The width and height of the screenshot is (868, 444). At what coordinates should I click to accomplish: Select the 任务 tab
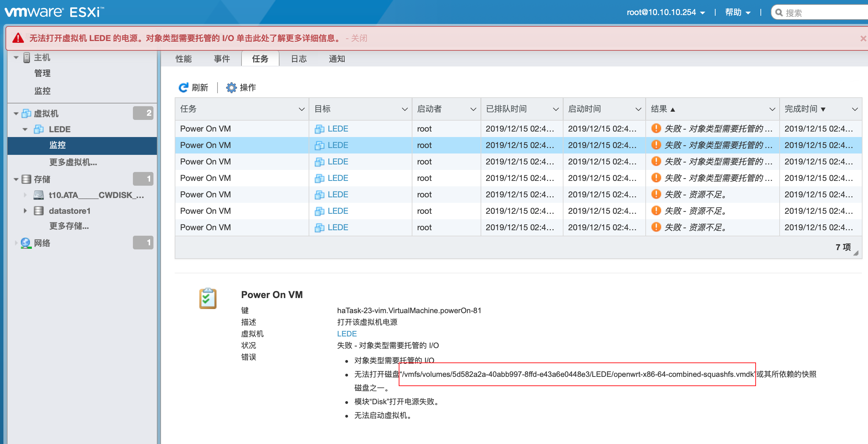[x=260, y=59]
